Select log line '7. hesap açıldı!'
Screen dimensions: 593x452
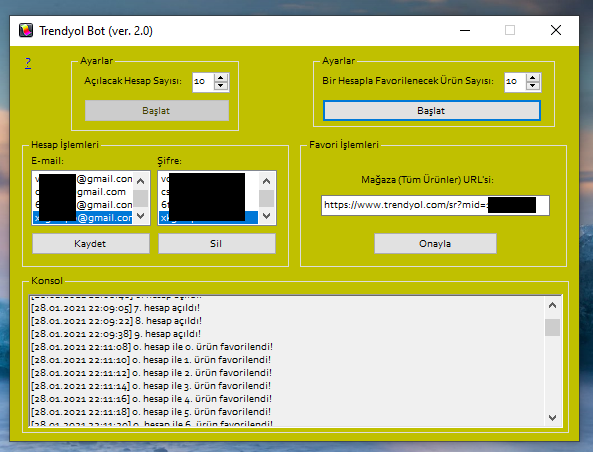tap(115, 308)
